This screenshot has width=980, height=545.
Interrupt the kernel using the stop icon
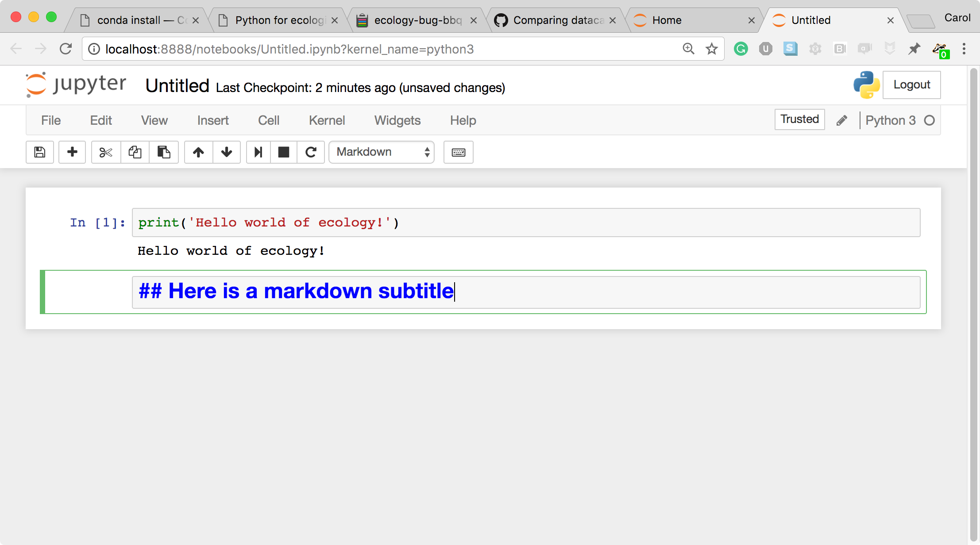point(283,152)
